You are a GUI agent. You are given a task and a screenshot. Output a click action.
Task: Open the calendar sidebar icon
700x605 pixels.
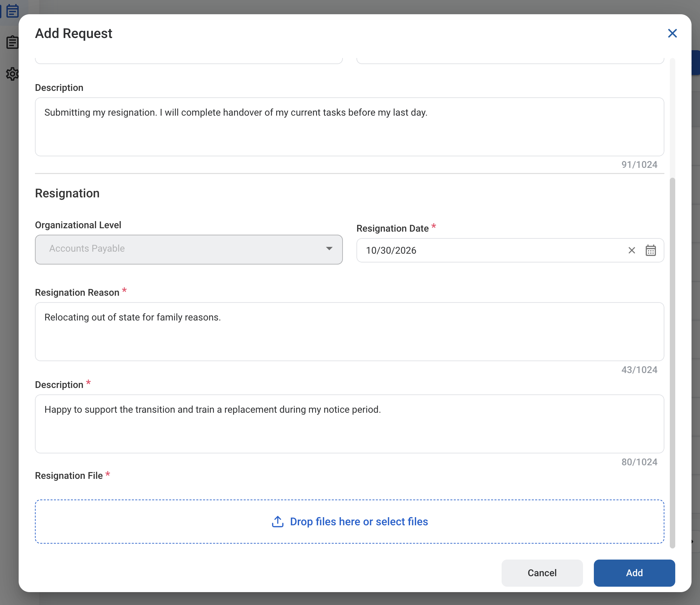pos(13,11)
